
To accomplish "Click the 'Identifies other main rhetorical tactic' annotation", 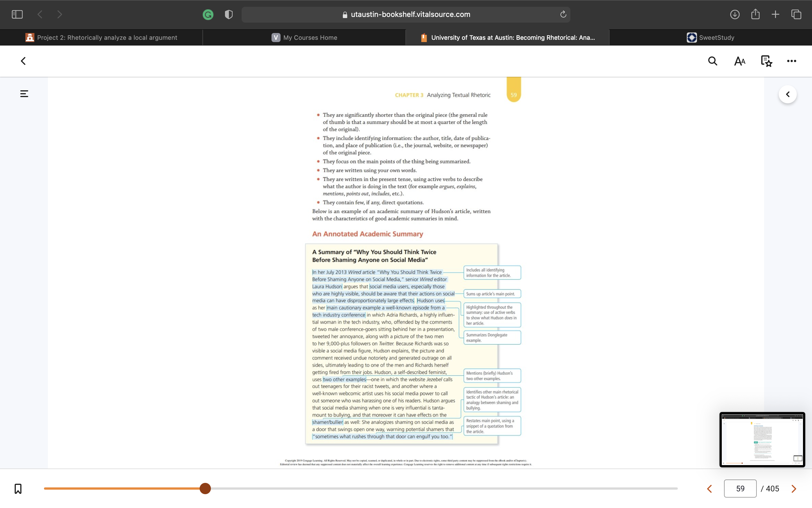I will (x=492, y=400).
